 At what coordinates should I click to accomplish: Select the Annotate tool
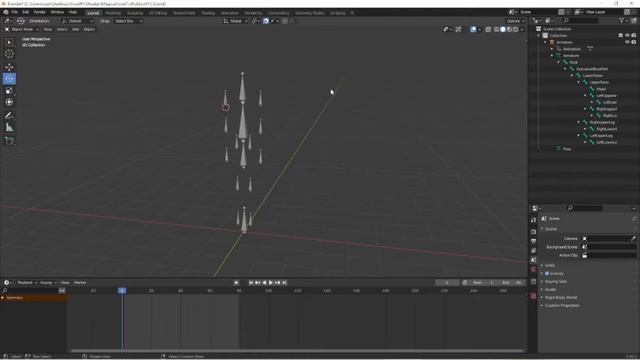[9, 116]
